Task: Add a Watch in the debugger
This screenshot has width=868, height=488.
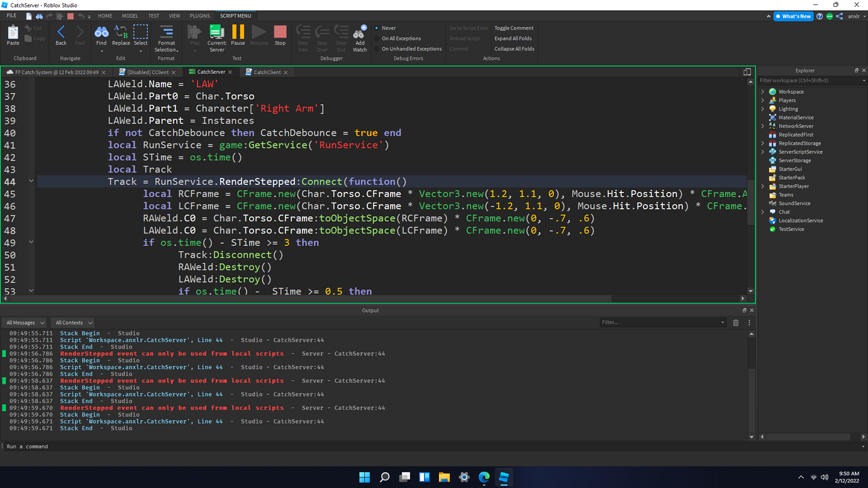Action: (x=360, y=38)
